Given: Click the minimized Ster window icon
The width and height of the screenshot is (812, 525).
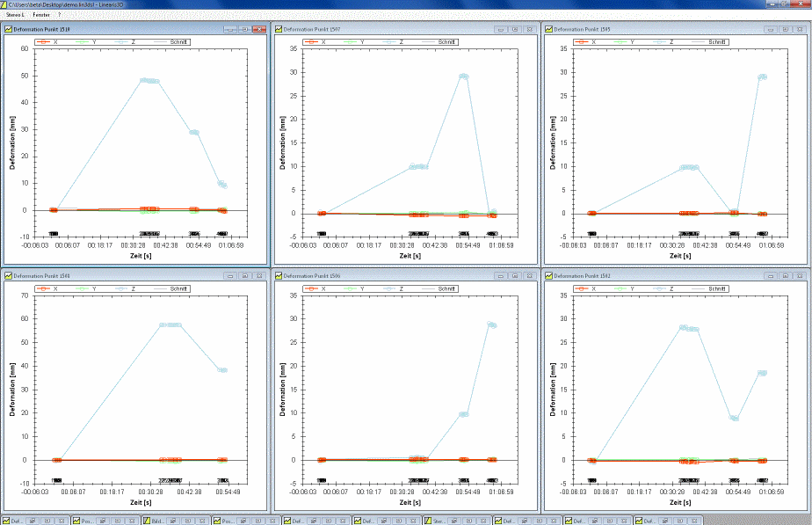Looking at the screenshot, I should click(x=428, y=520).
